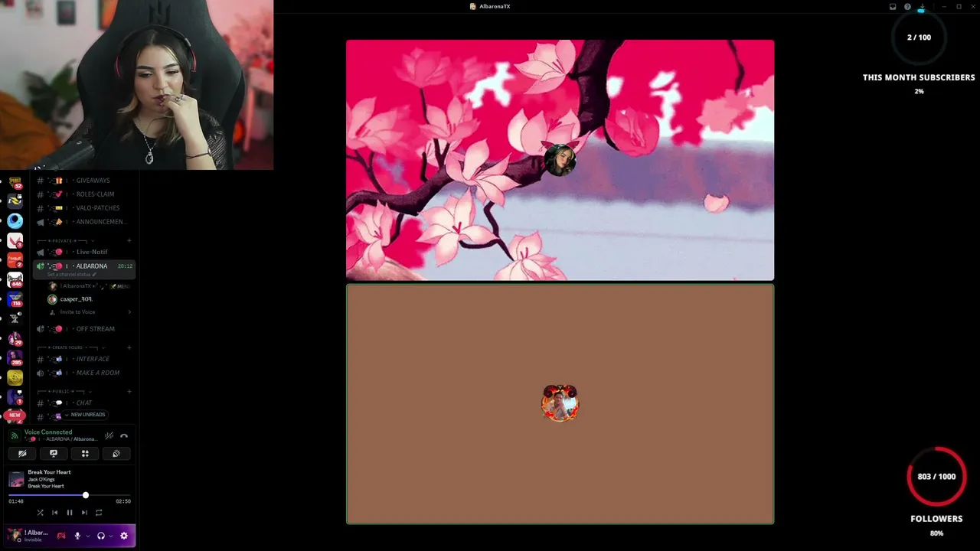The image size is (980, 551).
Task: Share your screen
Action: point(54,453)
